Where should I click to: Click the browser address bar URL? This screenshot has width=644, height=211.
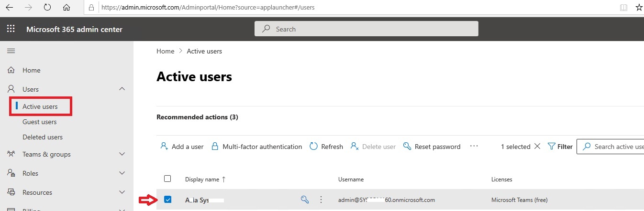208,8
